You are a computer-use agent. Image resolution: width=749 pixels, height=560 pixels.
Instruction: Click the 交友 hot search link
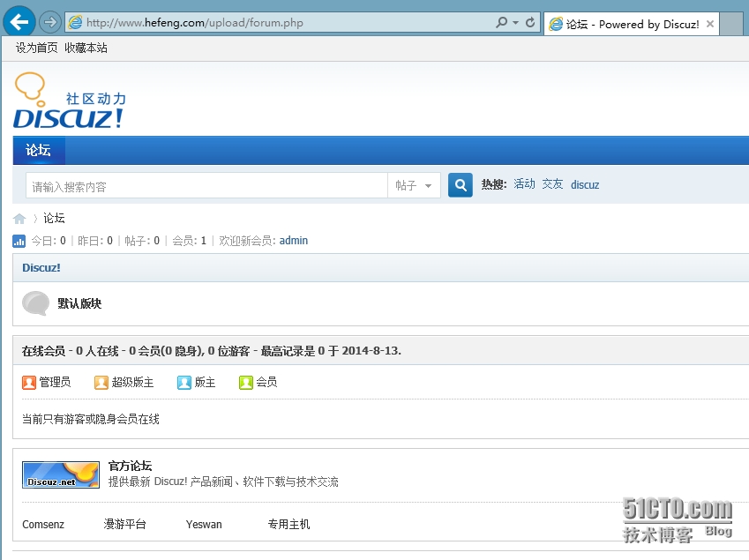point(552,184)
